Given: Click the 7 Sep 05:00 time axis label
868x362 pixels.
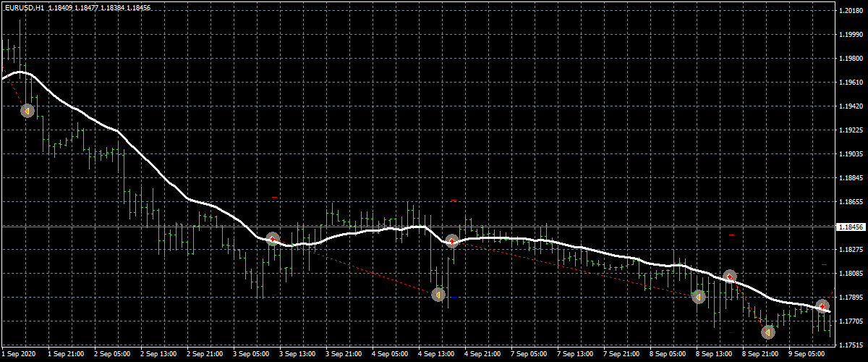Looking at the screenshot, I should click(x=530, y=355).
